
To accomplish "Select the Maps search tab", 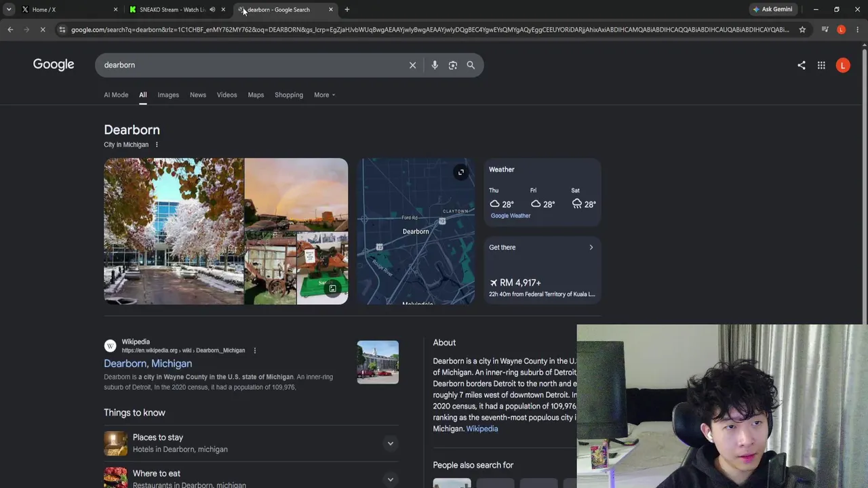I will 256,95.
